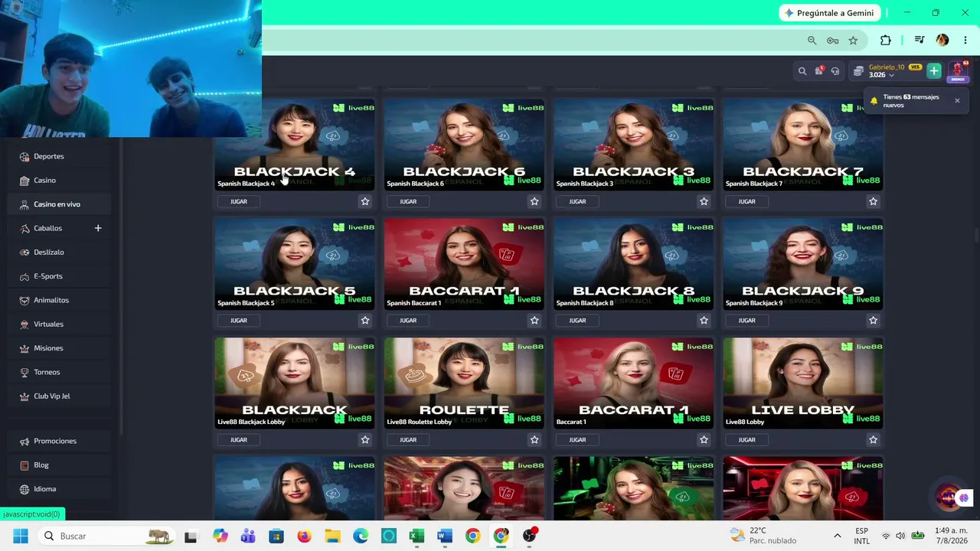
Task: Mark Spanish Blackjack 5 as favorite
Action: pyautogui.click(x=365, y=321)
